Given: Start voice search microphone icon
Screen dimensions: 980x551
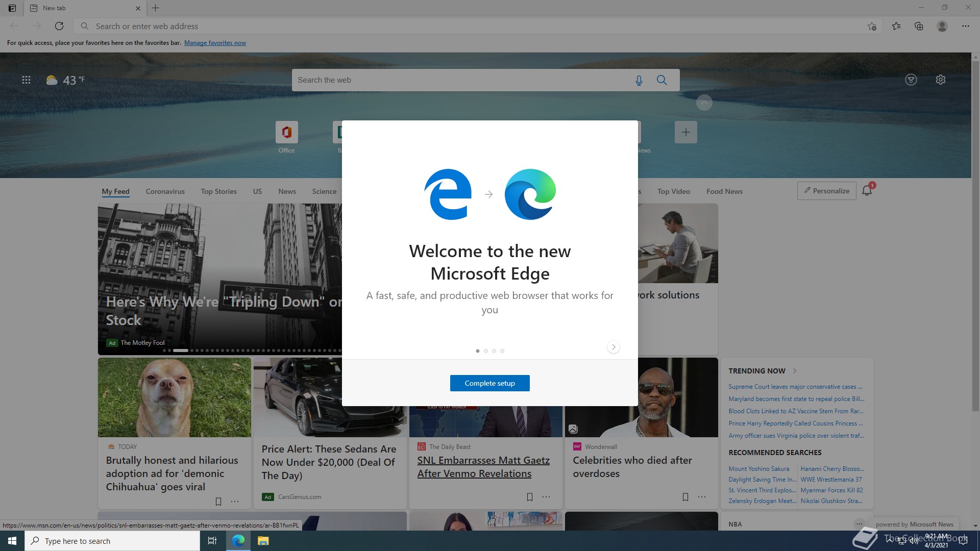Looking at the screenshot, I should (639, 80).
